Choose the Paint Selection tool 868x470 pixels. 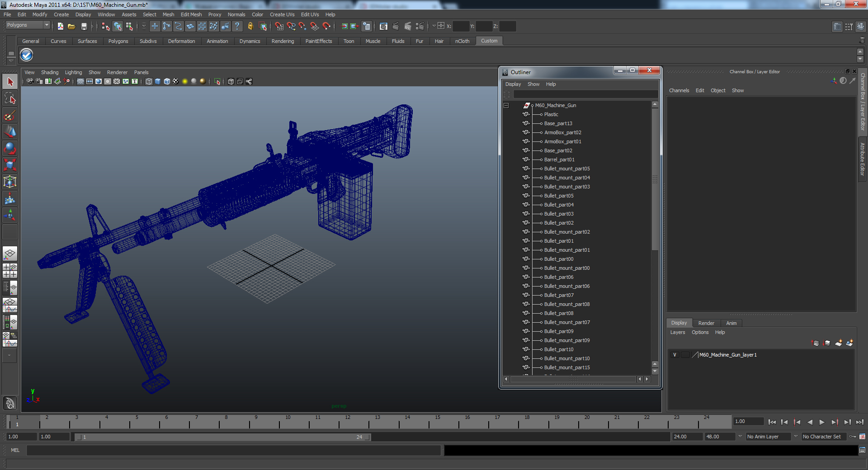(10, 115)
